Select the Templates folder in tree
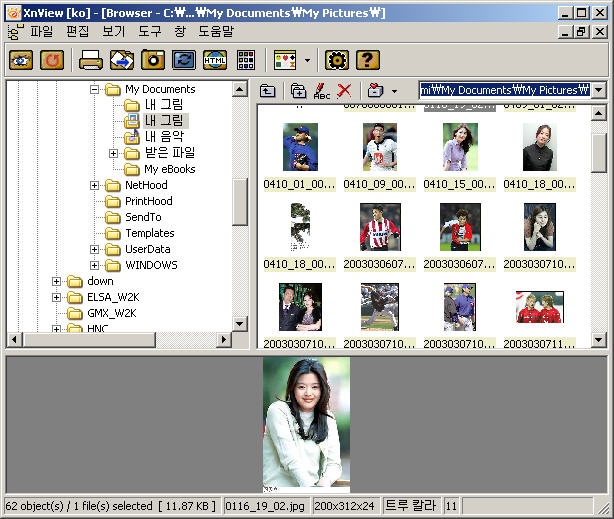The height and width of the screenshot is (519, 614). 149,233
